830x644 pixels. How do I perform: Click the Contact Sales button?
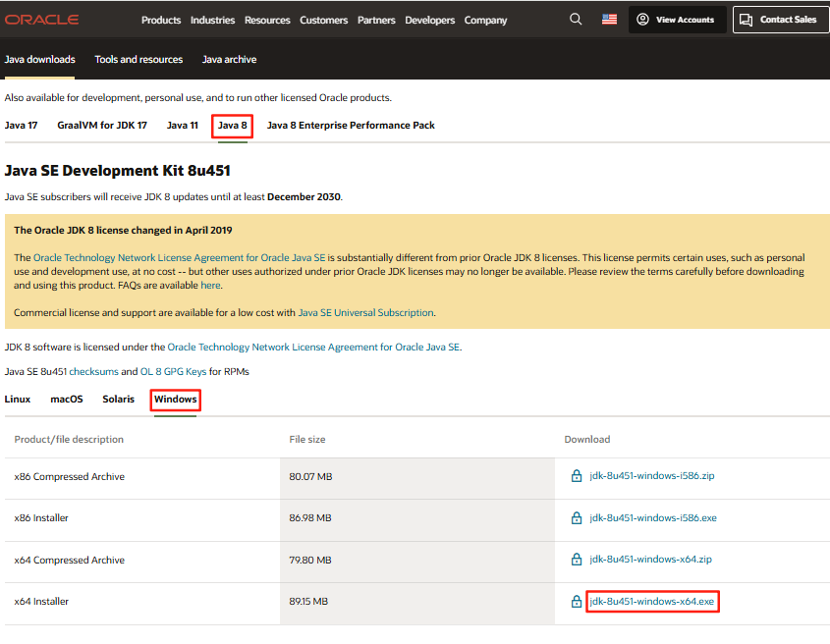781,20
